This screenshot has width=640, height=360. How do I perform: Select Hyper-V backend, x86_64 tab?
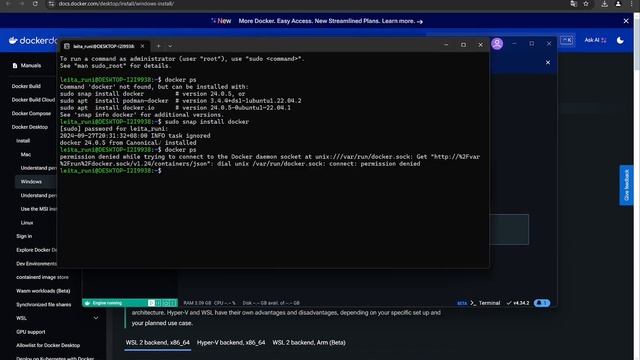click(231, 342)
